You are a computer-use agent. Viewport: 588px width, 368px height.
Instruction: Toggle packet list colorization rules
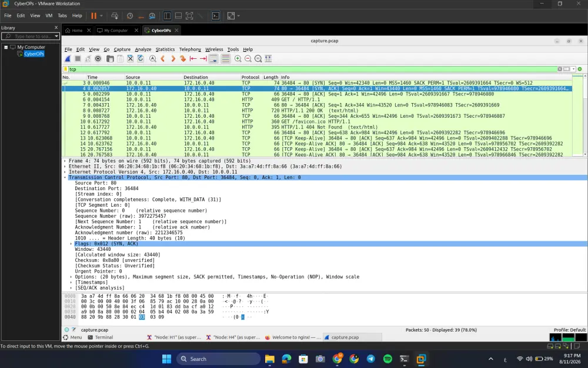tap(225, 58)
